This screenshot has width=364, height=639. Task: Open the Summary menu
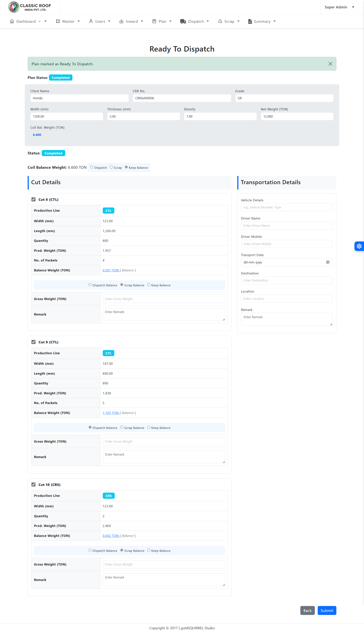[262, 22]
